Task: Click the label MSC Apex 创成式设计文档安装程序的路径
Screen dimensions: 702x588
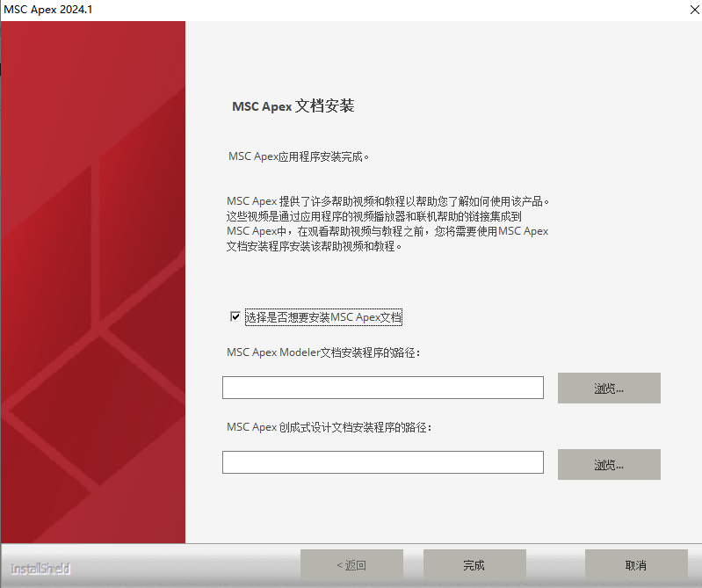Action: [329, 427]
